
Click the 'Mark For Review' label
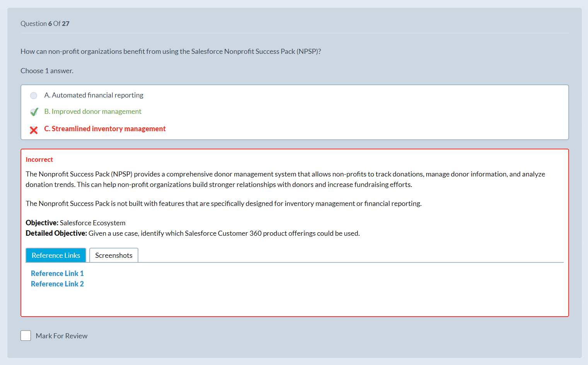pyautogui.click(x=61, y=336)
